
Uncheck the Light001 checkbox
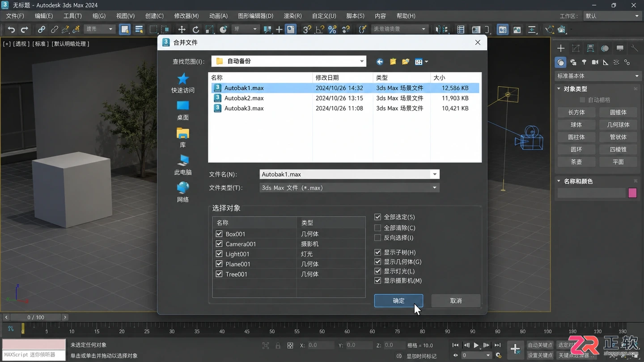[x=219, y=254]
